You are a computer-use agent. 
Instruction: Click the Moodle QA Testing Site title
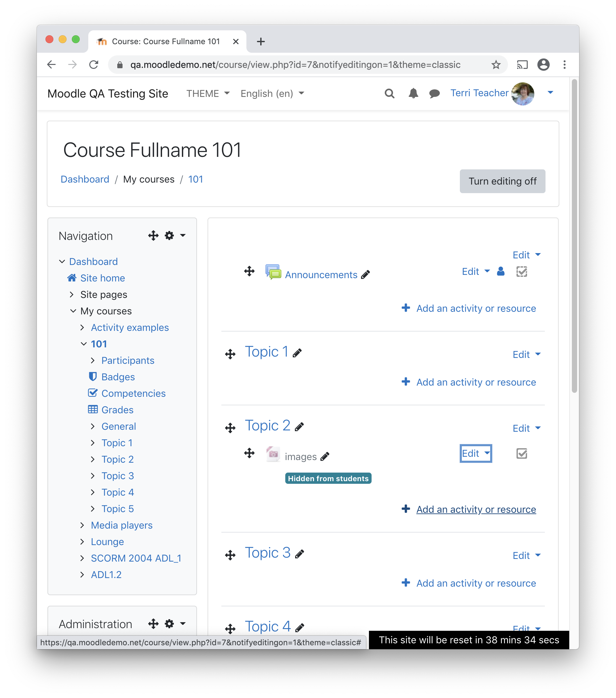(x=107, y=93)
